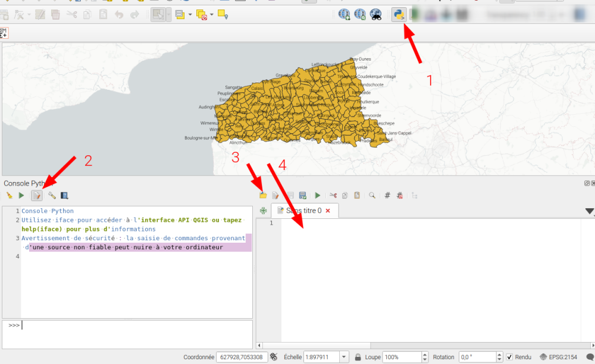Click the find text magnifier icon
The width and height of the screenshot is (595, 364).
tap(372, 195)
